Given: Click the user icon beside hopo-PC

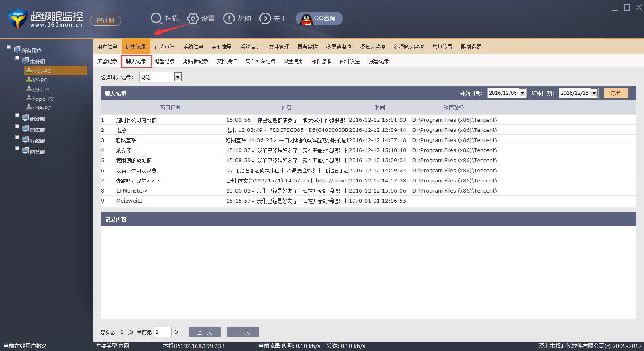Looking at the screenshot, I should click(29, 98).
